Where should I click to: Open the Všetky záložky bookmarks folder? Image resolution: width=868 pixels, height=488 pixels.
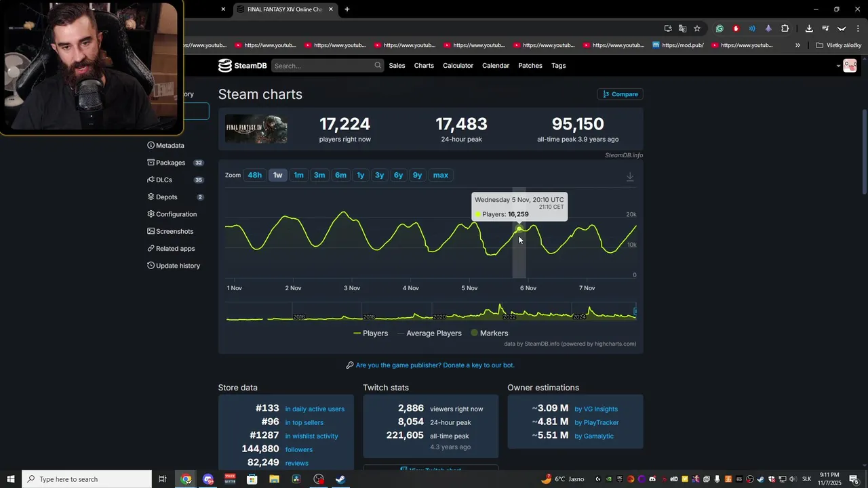click(839, 45)
